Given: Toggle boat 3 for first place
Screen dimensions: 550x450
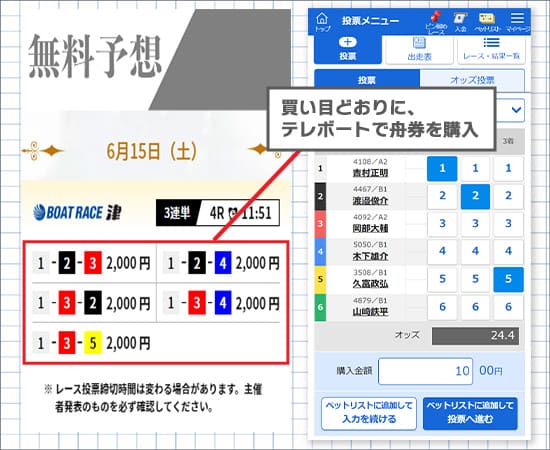Looking at the screenshot, I should click(x=442, y=224).
